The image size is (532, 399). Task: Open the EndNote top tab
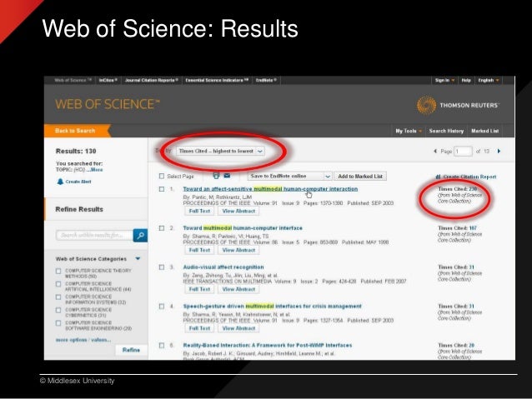pyautogui.click(x=266, y=80)
